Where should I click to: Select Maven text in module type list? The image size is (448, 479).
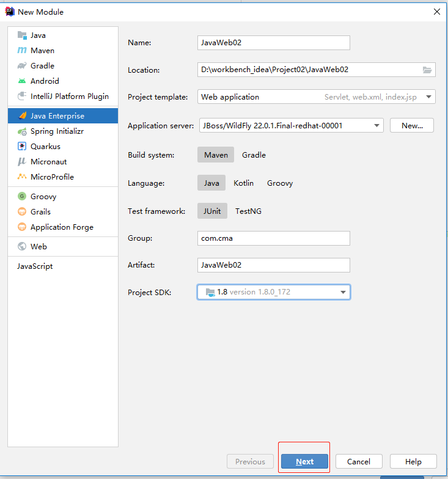click(43, 50)
